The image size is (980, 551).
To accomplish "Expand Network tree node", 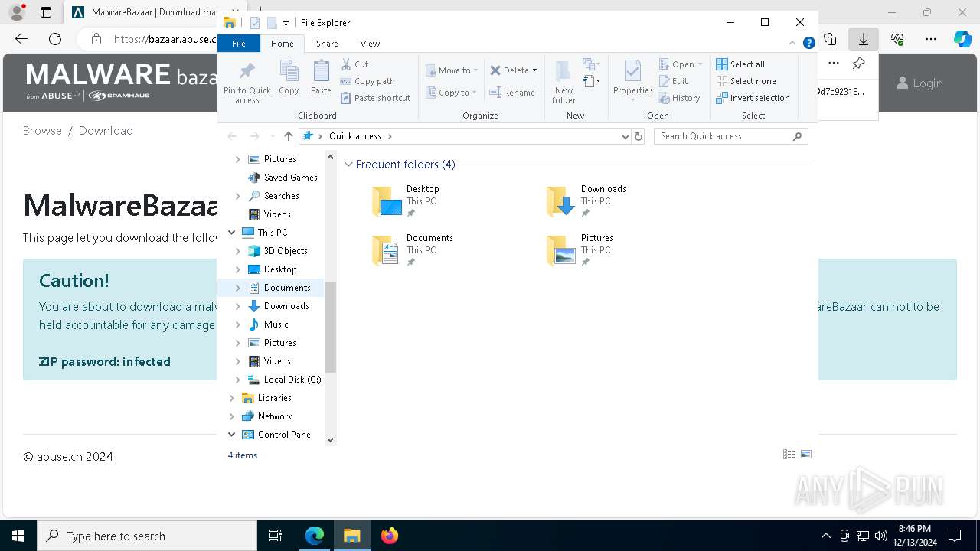I will point(232,416).
